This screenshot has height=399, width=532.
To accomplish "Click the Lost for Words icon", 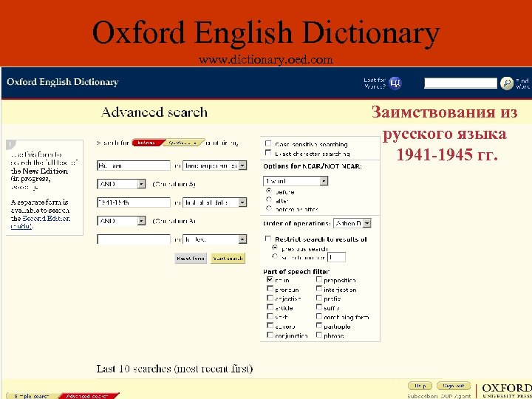I will pyautogui.click(x=395, y=83).
